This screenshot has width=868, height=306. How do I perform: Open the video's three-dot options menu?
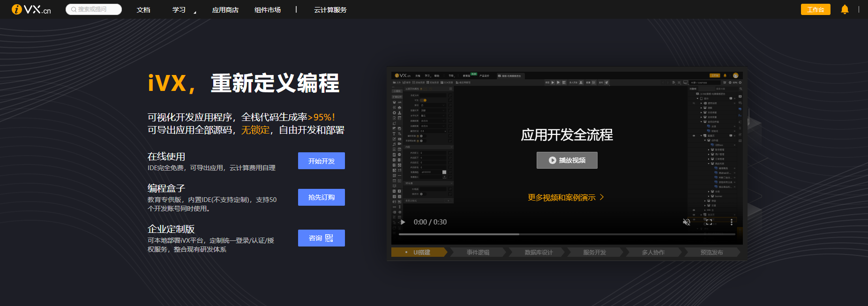pyautogui.click(x=731, y=222)
